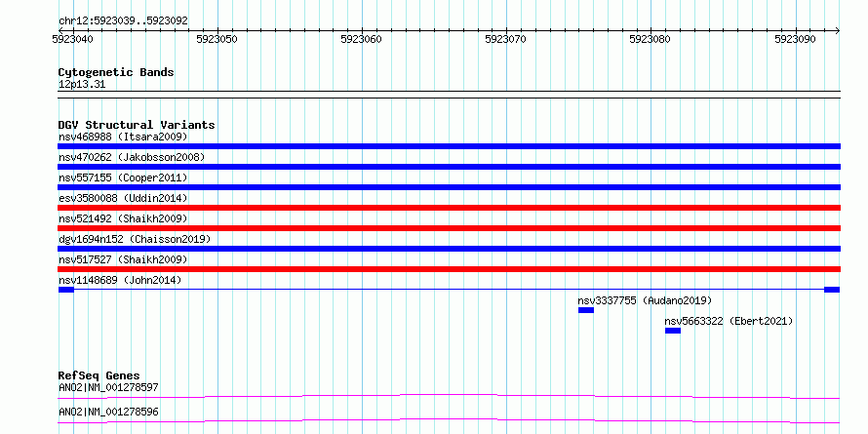Click the Cytogenetic Bands track title
The image size is (868, 434).
coord(116,72)
